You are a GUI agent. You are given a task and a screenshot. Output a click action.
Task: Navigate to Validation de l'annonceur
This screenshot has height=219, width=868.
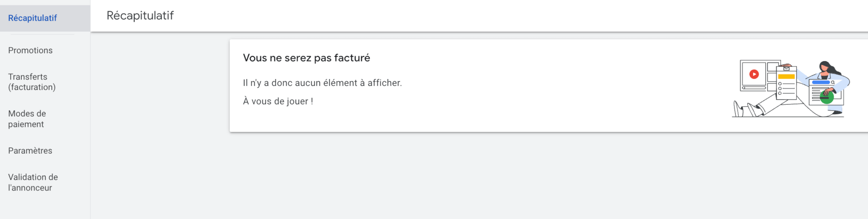33,182
